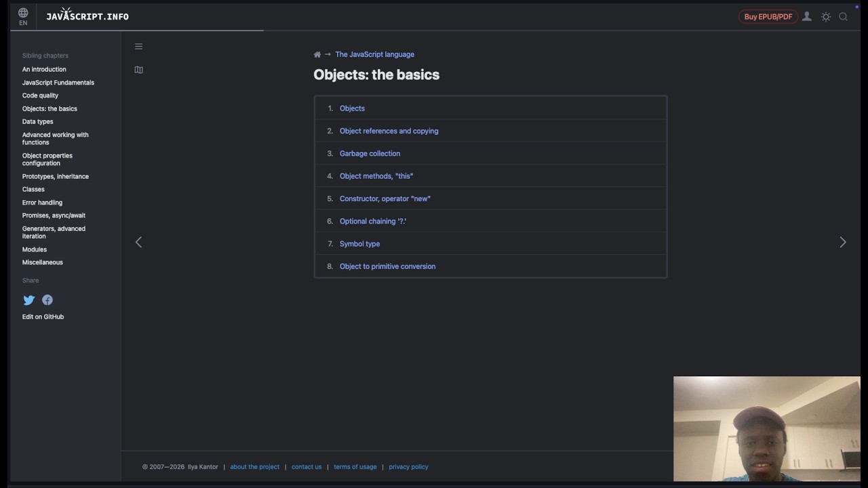Open Object methods, "this" chapter

[x=376, y=176]
